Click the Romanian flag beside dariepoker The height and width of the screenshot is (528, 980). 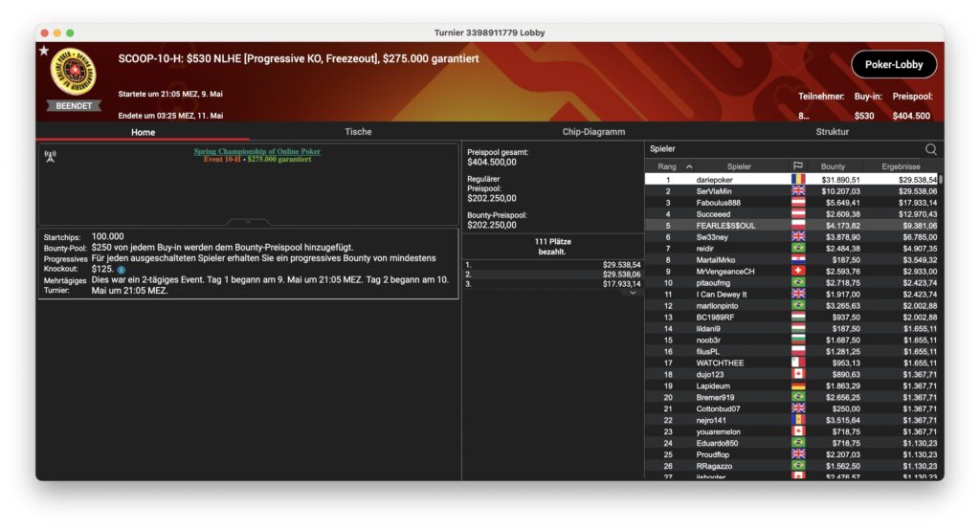797,180
